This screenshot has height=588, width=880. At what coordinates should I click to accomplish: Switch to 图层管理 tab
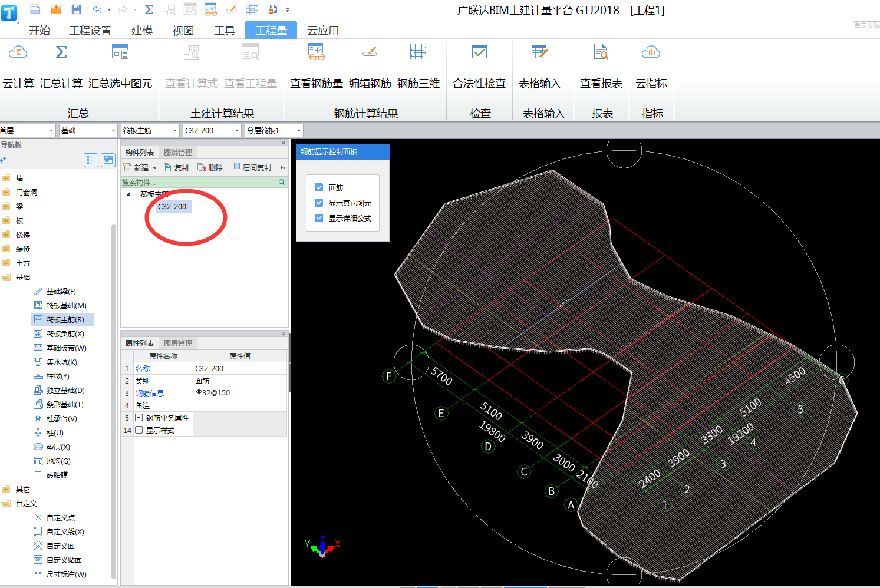click(178, 343)
